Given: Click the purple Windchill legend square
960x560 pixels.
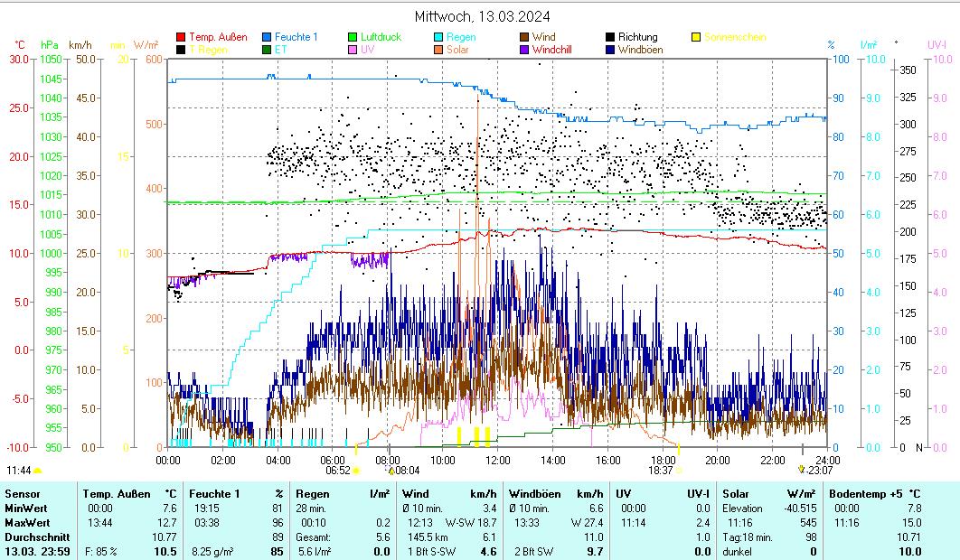Looking at the screenshot, I should pyautogui.click(x=524, y=50).
